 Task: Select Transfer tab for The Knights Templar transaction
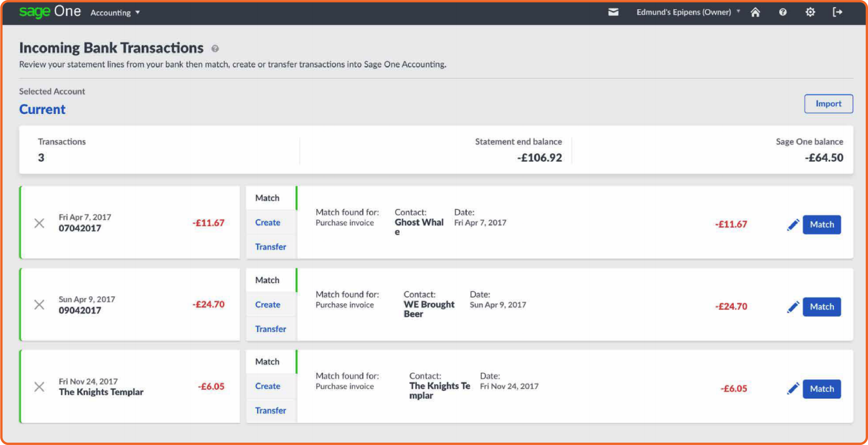click(x=271, y=410)
